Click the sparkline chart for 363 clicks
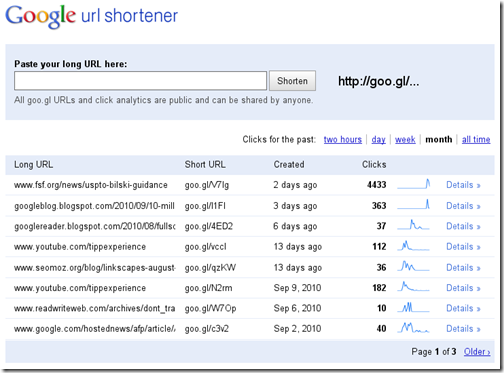Image resolution: width=504 pixels, height=373 pixels. coord(413,205)
